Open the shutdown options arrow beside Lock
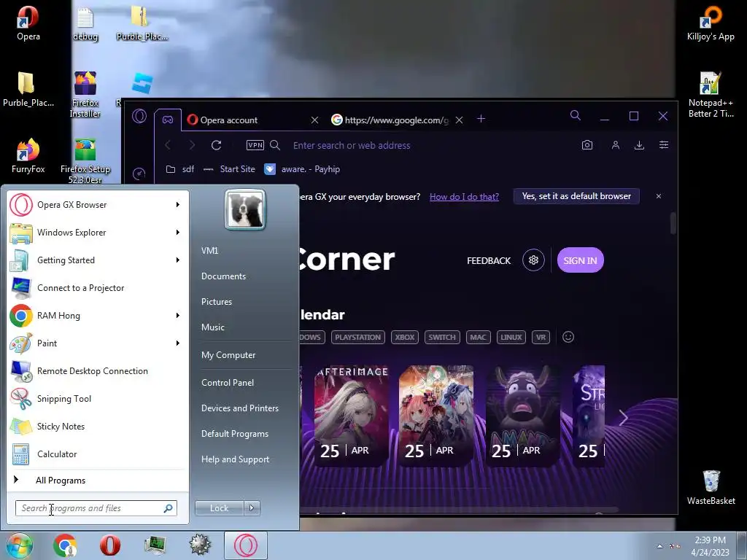 pos(252,508)
